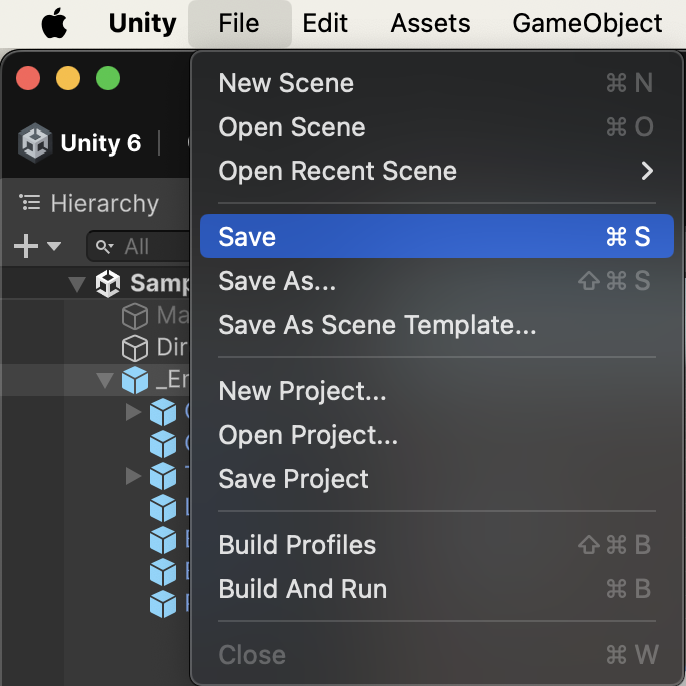Open the Apple menu icon
Screen dimensions: 686x686
click(x=54, y=23)
